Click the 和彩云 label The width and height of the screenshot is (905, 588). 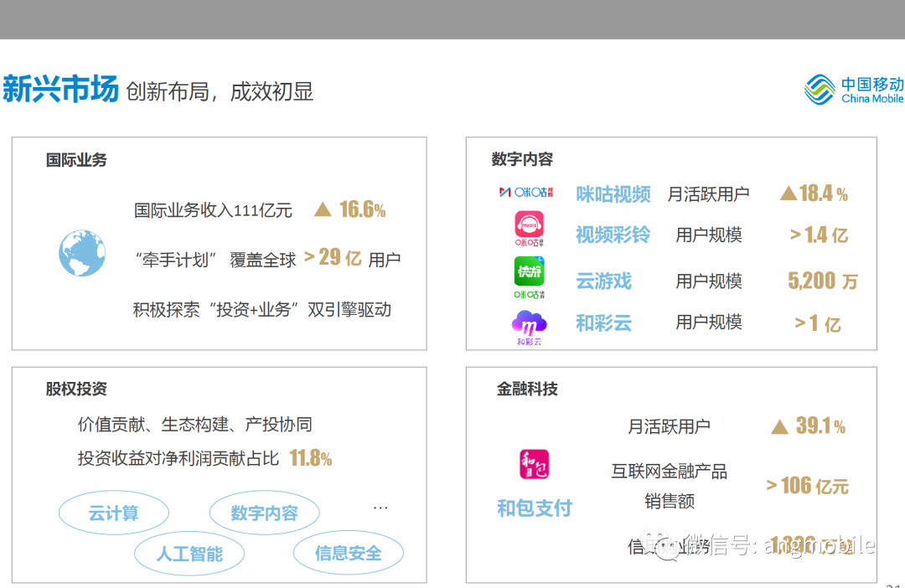(x=603, y=322)
